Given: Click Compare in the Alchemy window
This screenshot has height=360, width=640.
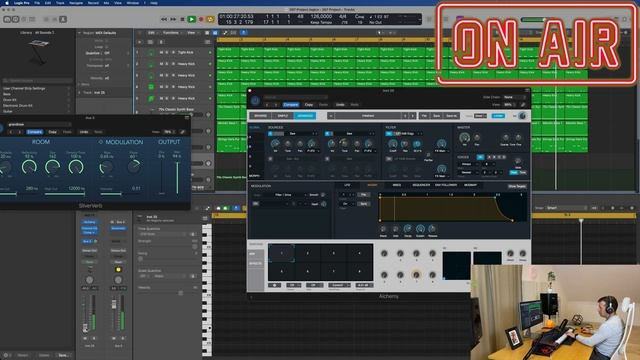Looking at the screenshot, I should click(291, 105).
